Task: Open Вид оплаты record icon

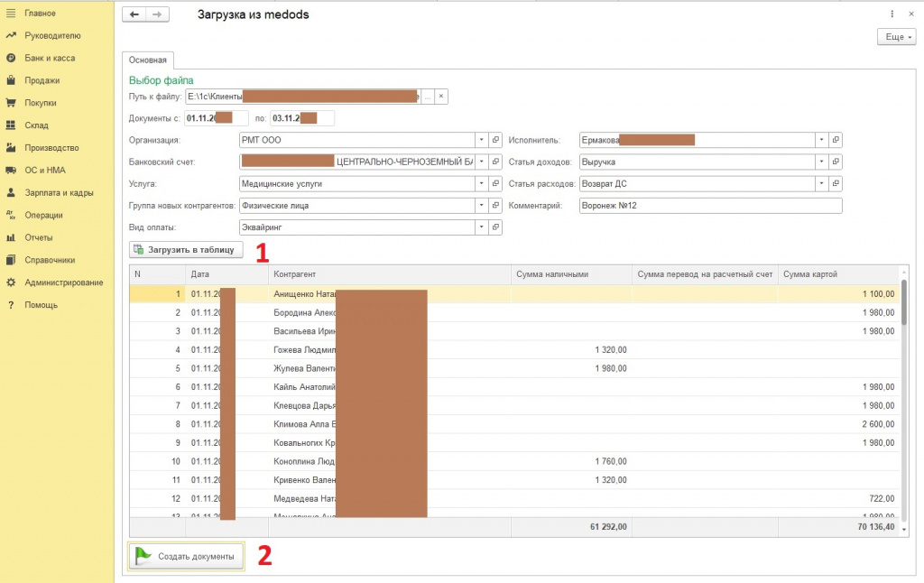Action: tap(495, 227)
